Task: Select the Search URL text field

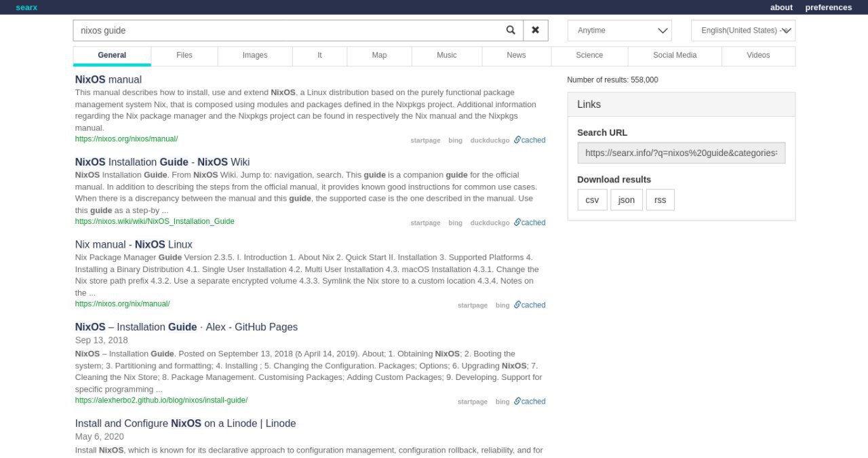Action: [682, 153]
